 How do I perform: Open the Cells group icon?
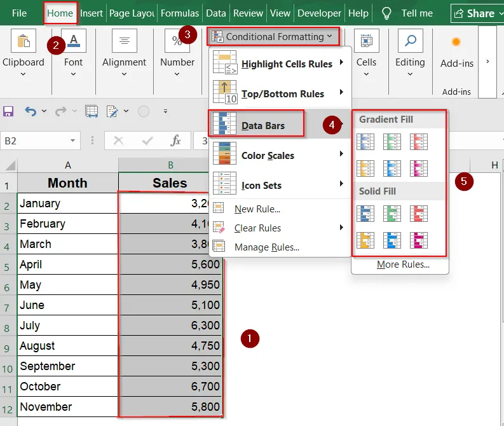(367, 41)
